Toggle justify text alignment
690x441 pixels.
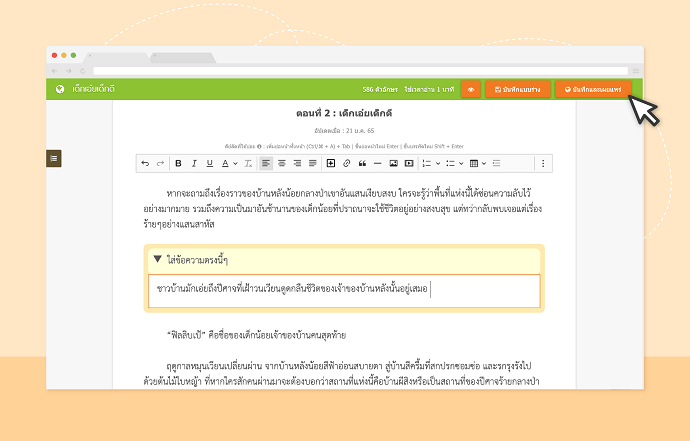coord(313,163)
